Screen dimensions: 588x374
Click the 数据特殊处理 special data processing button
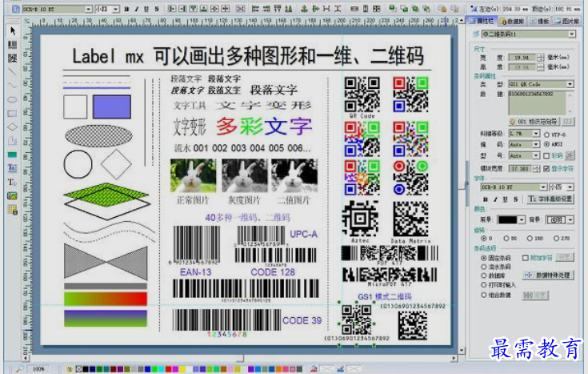(x=548, y=275)
